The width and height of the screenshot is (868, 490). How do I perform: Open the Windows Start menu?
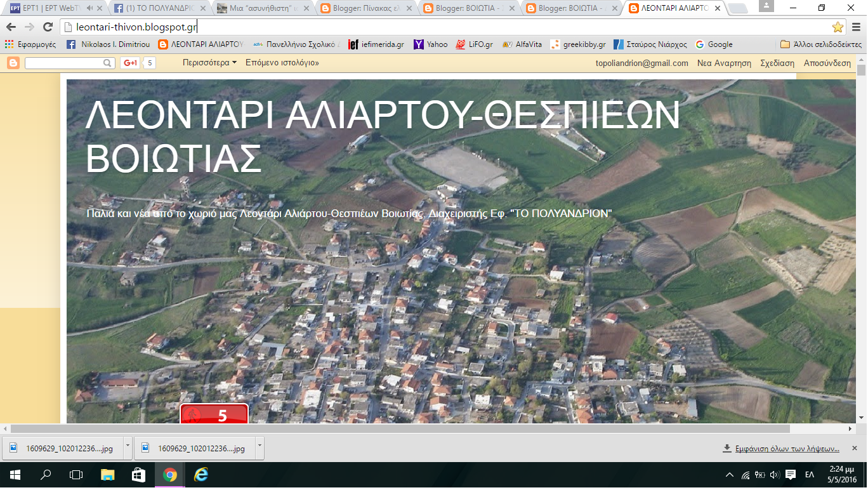tap(15, 475)
